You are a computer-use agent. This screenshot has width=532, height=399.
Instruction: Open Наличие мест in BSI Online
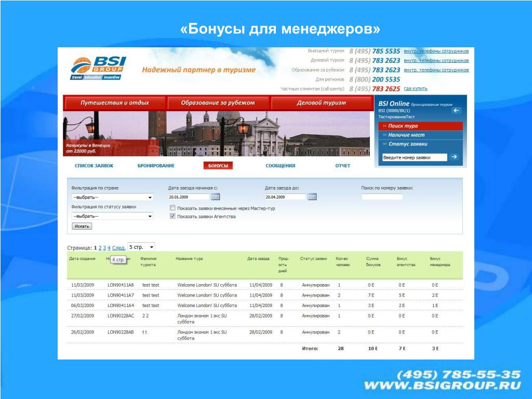click(x=420, y=135)
